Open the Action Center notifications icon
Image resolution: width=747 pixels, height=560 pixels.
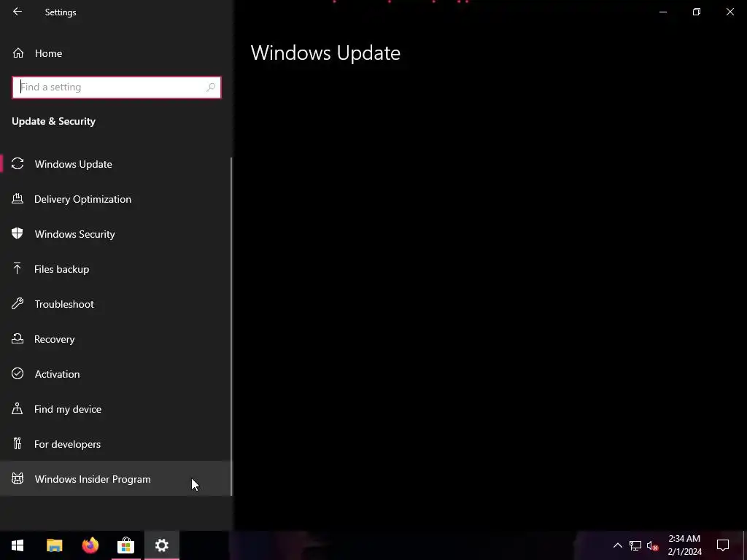click(723, 545)
